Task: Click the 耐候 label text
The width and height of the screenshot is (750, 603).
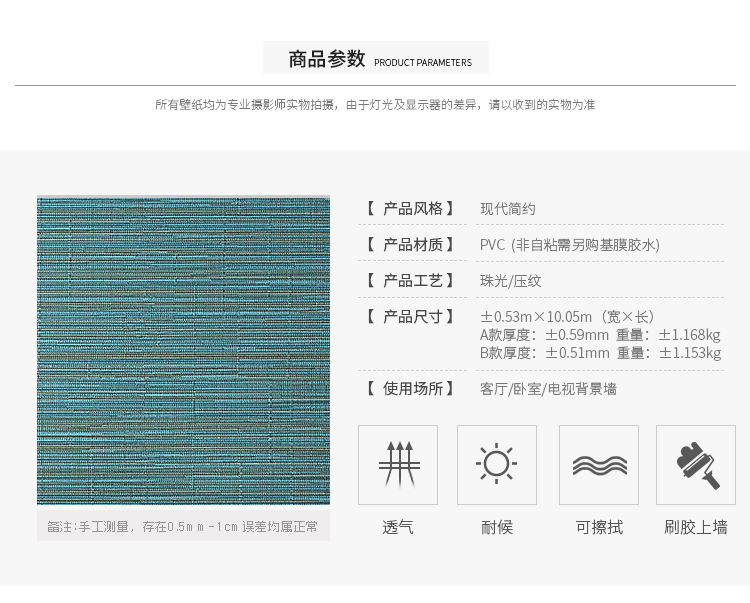Action: 496,527
